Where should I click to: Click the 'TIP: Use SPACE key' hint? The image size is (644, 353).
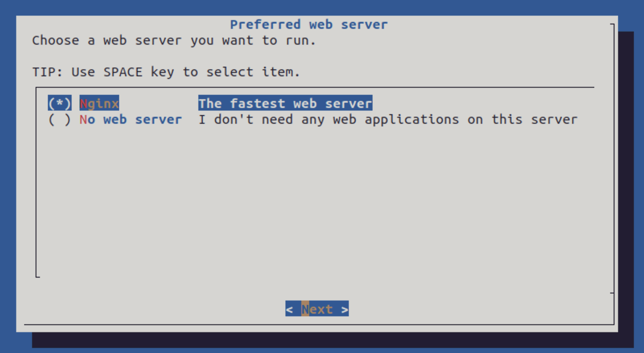click(166, 72)
